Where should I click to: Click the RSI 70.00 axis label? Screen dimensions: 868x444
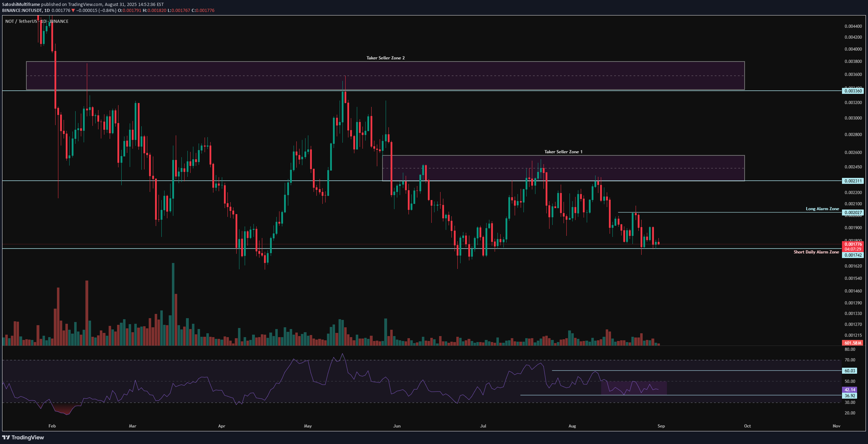(x=850, y=360)
